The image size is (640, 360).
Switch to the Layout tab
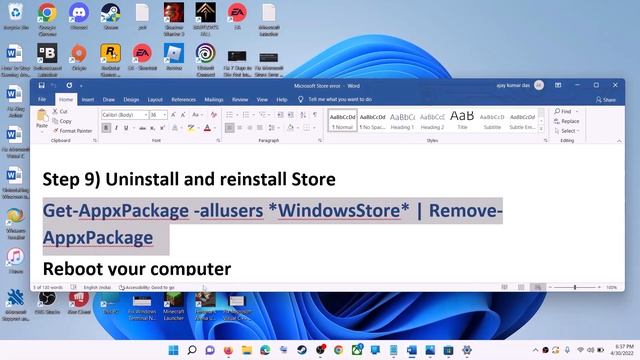coord(155,99)
